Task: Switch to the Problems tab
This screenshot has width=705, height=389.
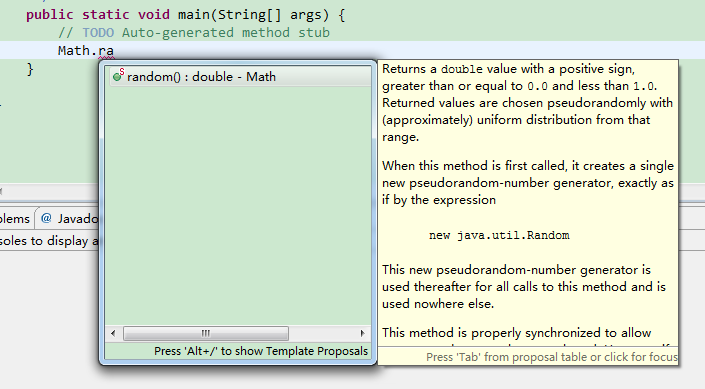Action: click(x=15, y=219)
